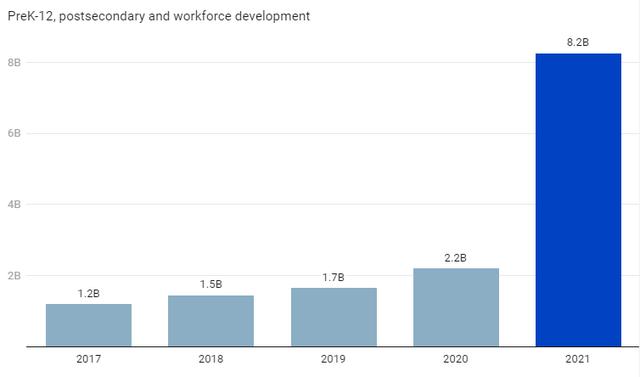Click the 1.7B data label
Viewport: 640px width, 377px height.
pyautogui.click(x=333, y=277)
